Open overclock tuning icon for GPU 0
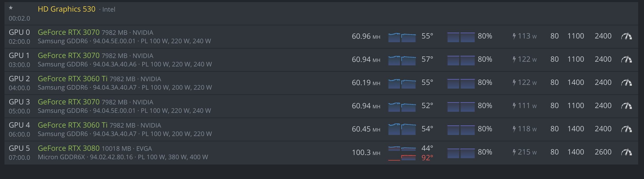Image resolution: width=644 pixels, height=179 pixels. pyautogui.click(x=626, y=36)
